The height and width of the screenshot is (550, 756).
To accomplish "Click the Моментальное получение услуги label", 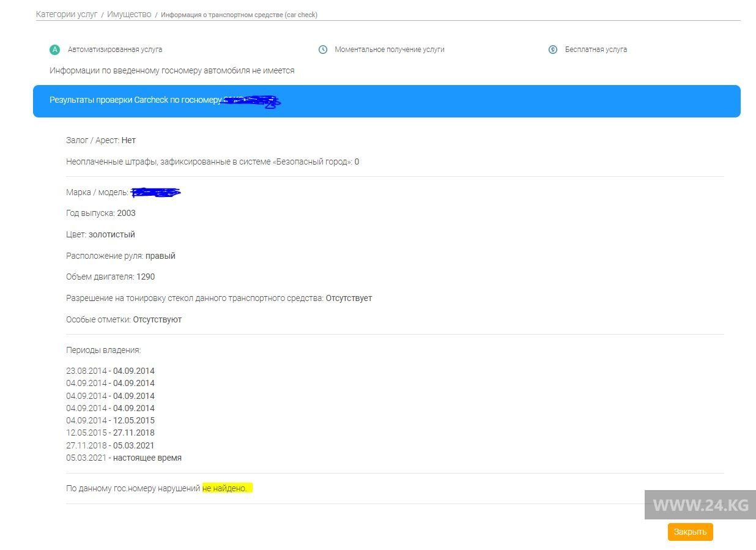I will 390,50.
